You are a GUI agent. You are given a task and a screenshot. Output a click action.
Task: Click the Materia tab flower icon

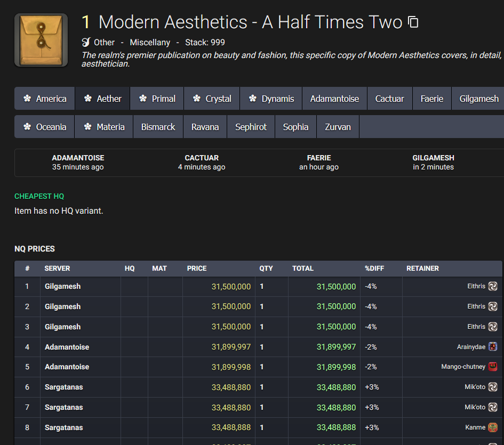tap(88, 127)
